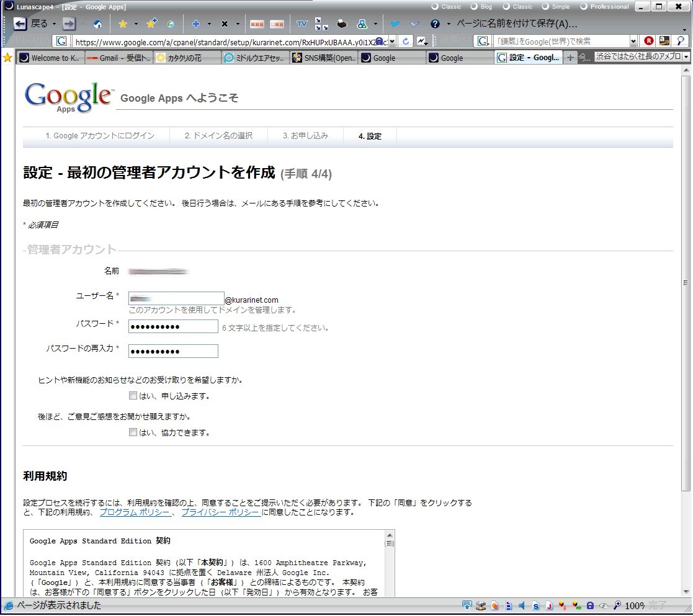The image size is (693, 616).
Task: Open step 1. Google アカウントにログイン
Action: point(100,136)
